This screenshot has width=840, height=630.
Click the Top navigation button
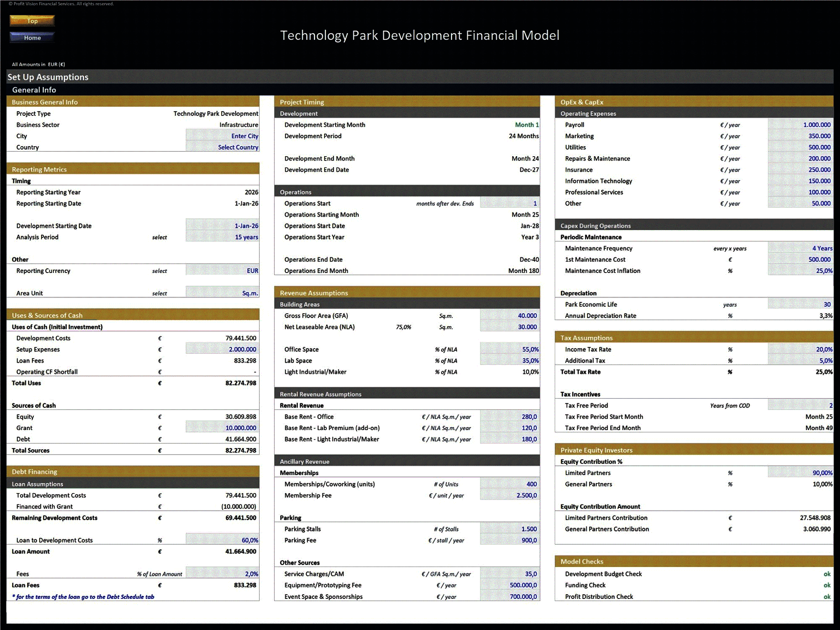pyautogui.click(x=31, y=21)
